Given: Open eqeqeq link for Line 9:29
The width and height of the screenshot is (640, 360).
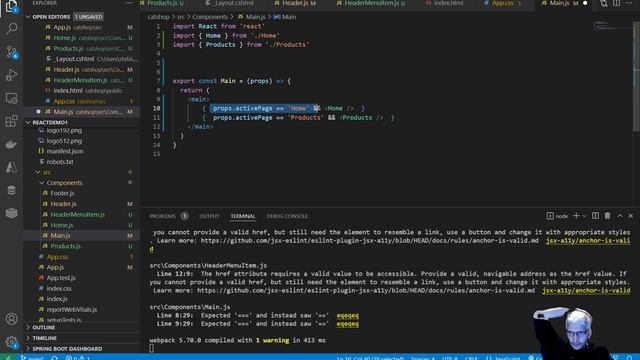Looking at the screenshot, I should (x=347, y=324).
